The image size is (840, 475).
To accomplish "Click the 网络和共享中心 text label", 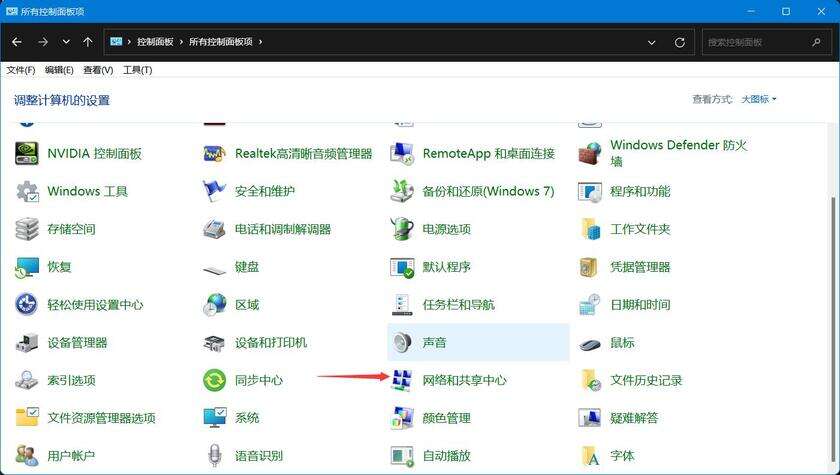I will 464,380.
